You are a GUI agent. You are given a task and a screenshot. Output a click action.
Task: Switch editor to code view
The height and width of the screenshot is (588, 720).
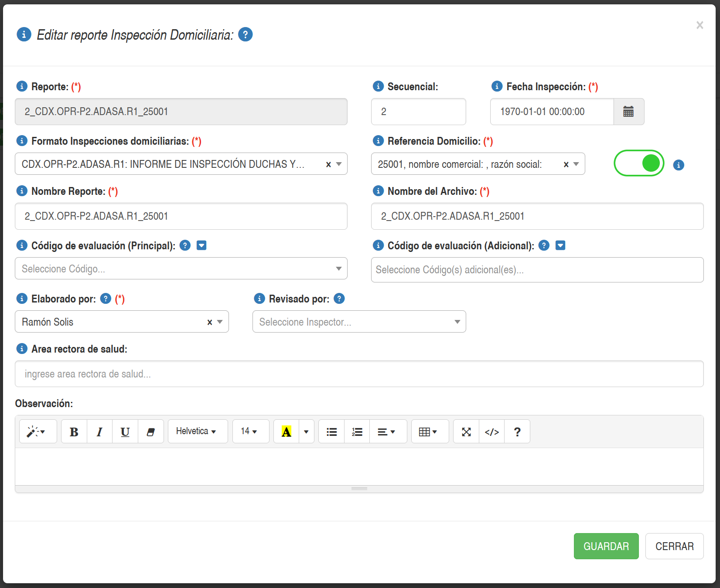(x=491, y=432)
